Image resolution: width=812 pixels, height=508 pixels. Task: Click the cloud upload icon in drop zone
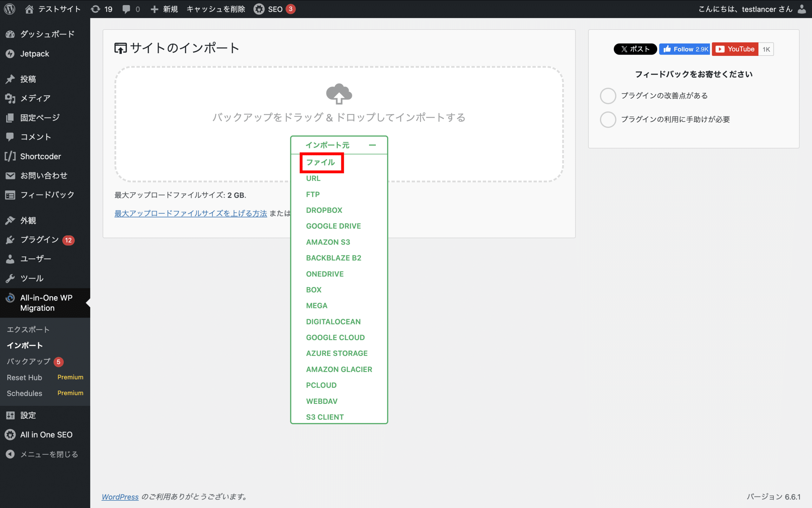[339, 94]
